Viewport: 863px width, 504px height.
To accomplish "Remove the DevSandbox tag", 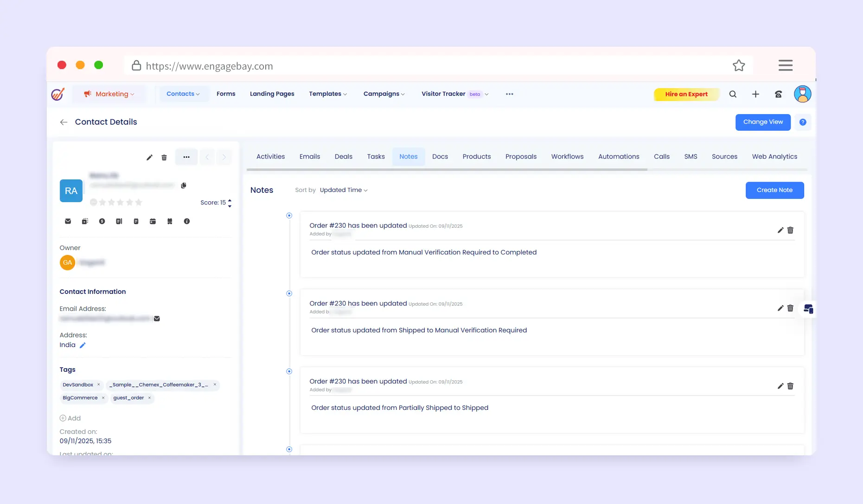I will click(99, 385).
